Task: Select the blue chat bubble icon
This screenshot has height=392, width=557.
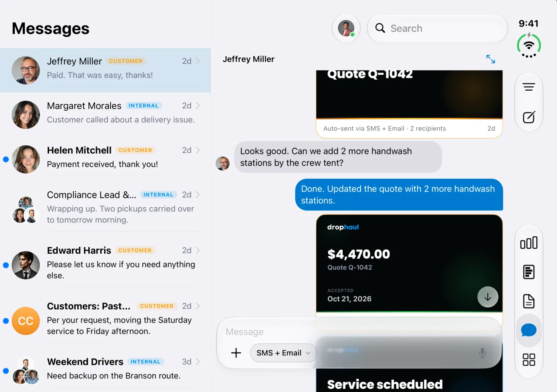Action: click(x=529, y=330)
